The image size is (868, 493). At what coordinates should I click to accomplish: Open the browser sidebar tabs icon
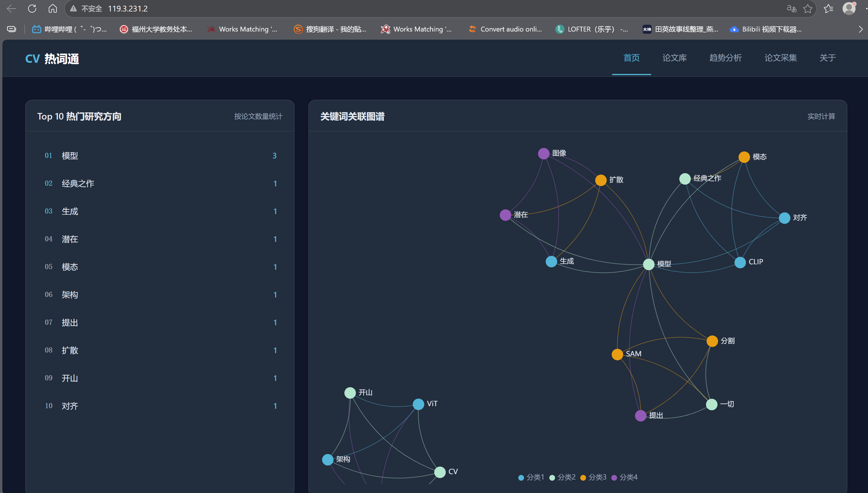pos(11,29)
